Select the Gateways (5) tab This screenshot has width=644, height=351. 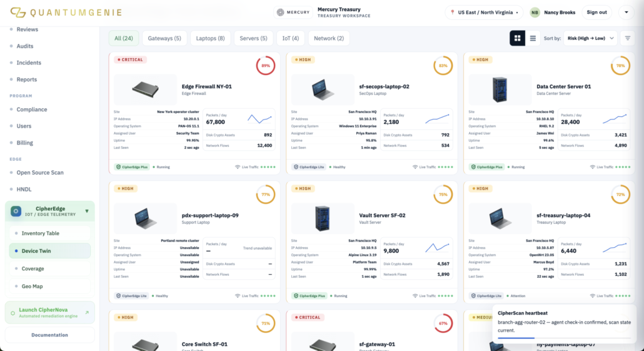164,38
